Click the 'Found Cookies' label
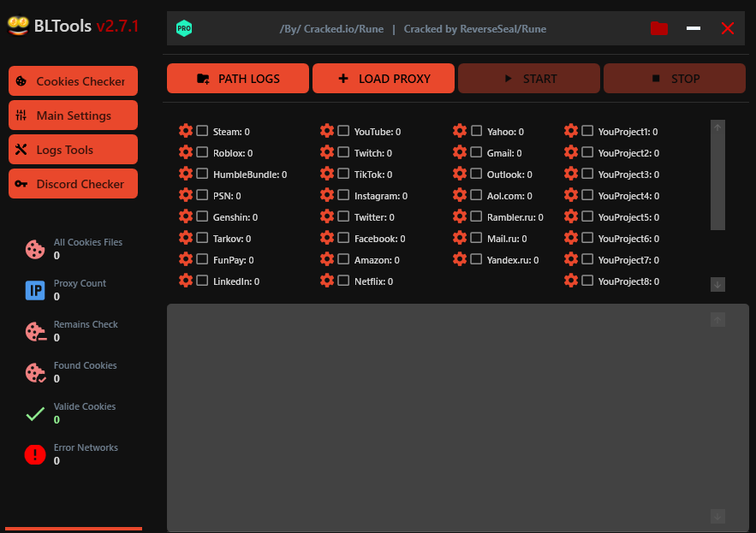The image size is (756, 533). click(85, 365)
